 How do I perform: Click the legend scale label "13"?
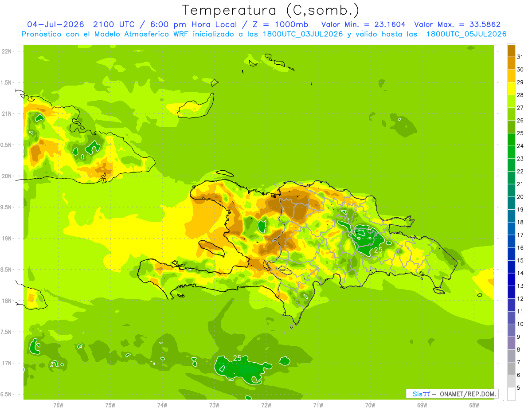coord(520,286)
